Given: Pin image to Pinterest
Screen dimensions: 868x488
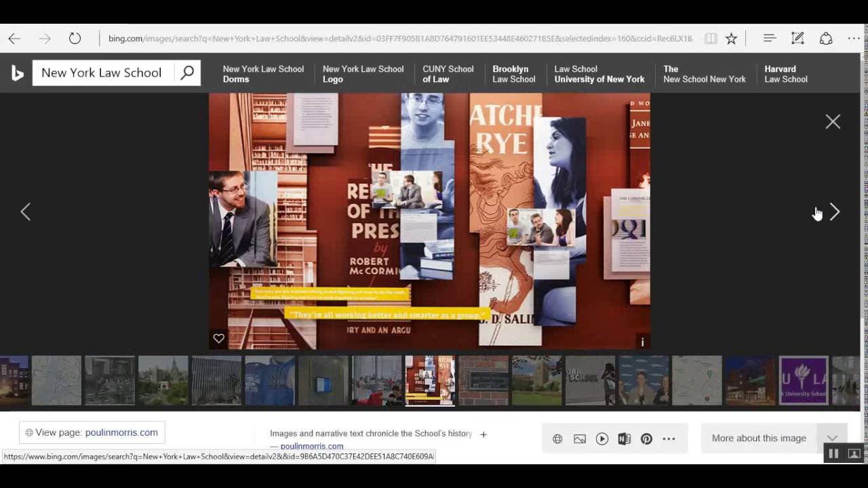Looking at the screenshot, I should click(646, 439).
